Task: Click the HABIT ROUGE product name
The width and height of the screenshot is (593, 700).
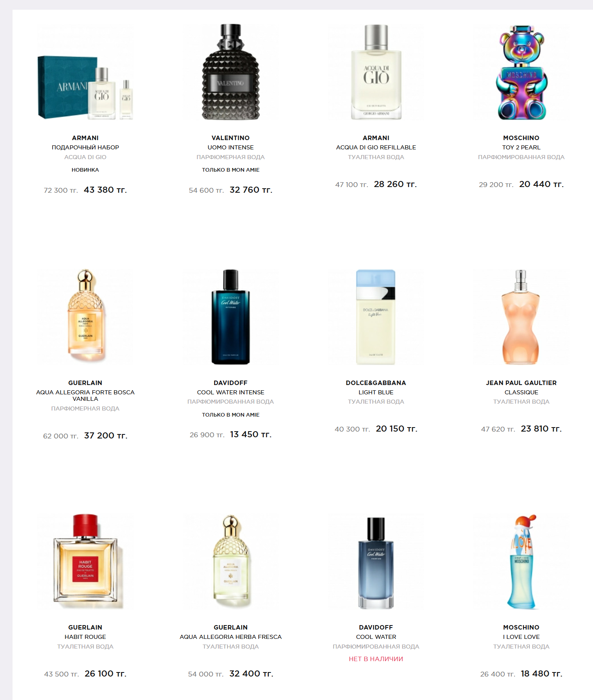Action: tap(85, 637)
